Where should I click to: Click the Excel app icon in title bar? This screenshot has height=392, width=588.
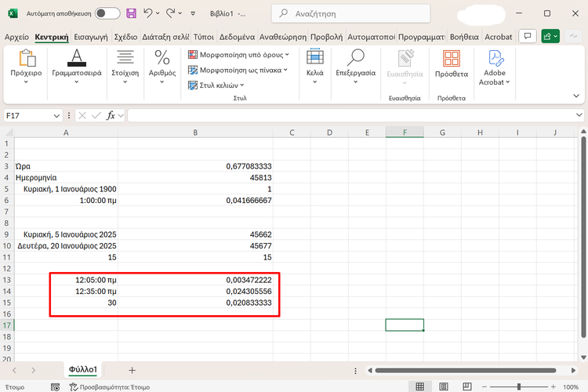pyautogui.click(x=13, y=13)
